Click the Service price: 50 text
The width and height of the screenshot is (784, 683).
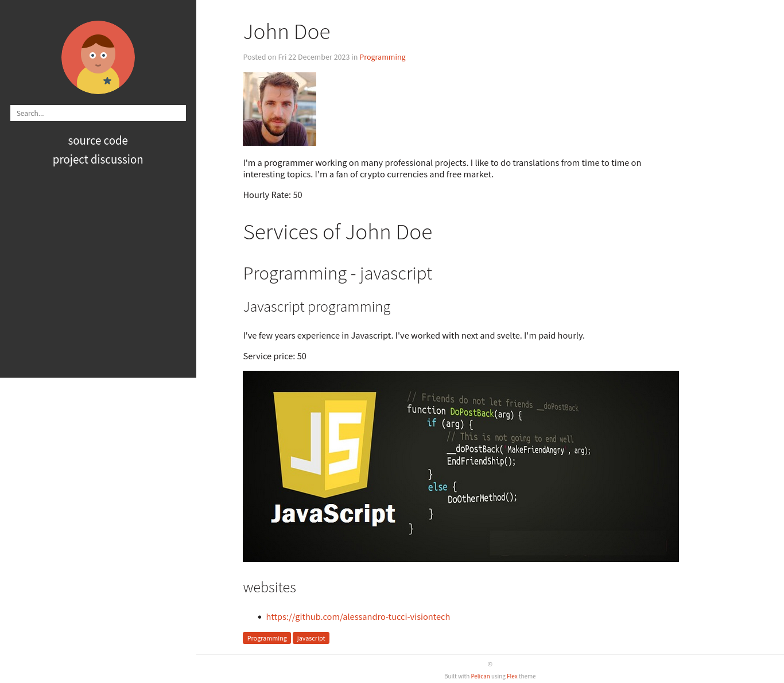pyautogui.click(x=275, y=356)
